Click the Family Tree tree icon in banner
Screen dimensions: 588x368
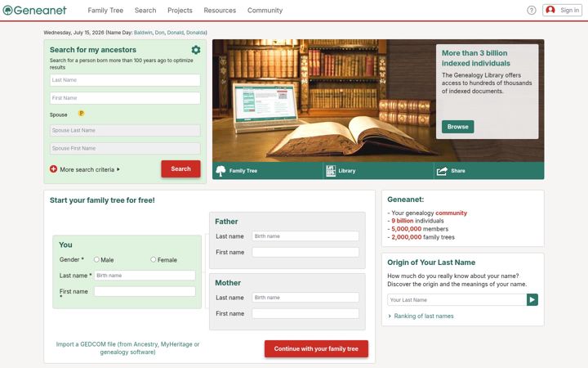coord(220,171)
